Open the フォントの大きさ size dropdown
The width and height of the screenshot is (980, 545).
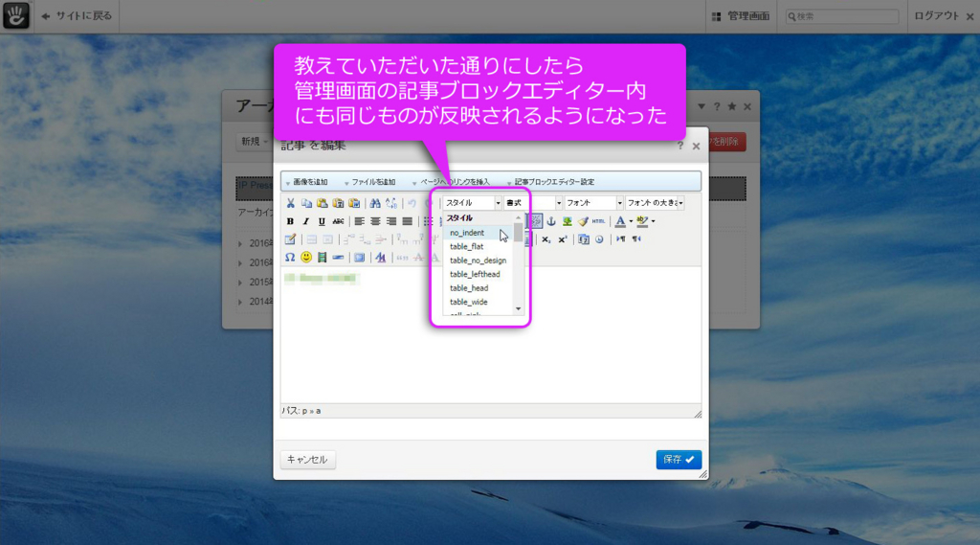click(x=655, y=203)
